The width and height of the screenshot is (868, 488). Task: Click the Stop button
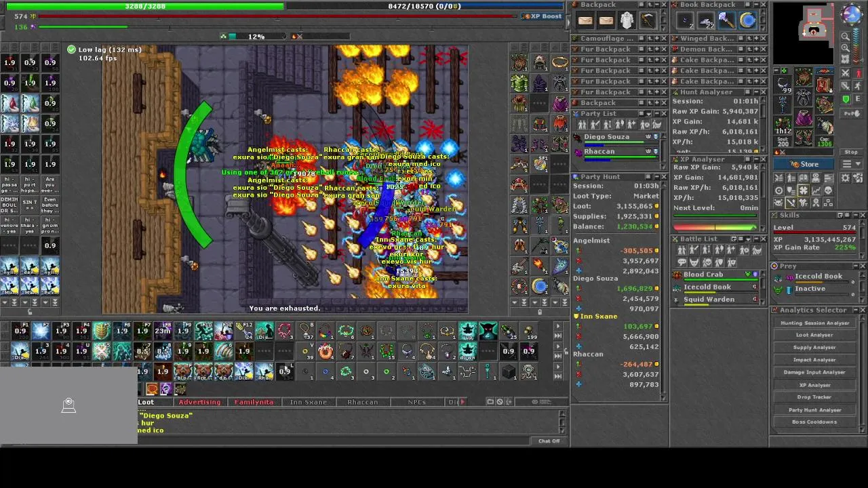click(x=851, y=152)
